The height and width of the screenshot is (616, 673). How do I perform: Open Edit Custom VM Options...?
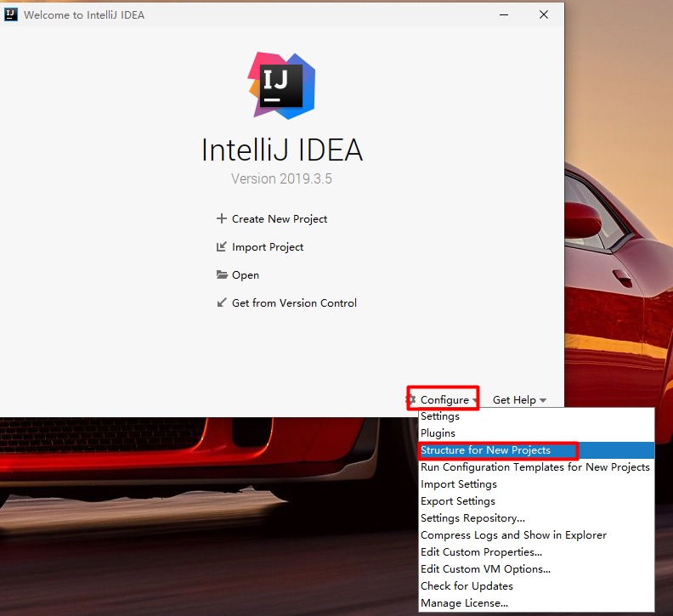(x=536, y=568)
